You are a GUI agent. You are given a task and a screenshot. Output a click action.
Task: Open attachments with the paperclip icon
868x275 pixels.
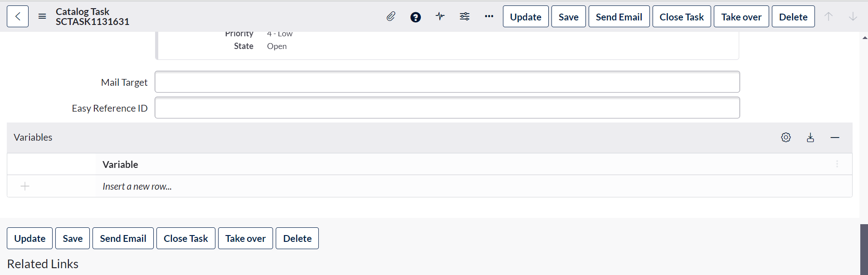[390, 16]
